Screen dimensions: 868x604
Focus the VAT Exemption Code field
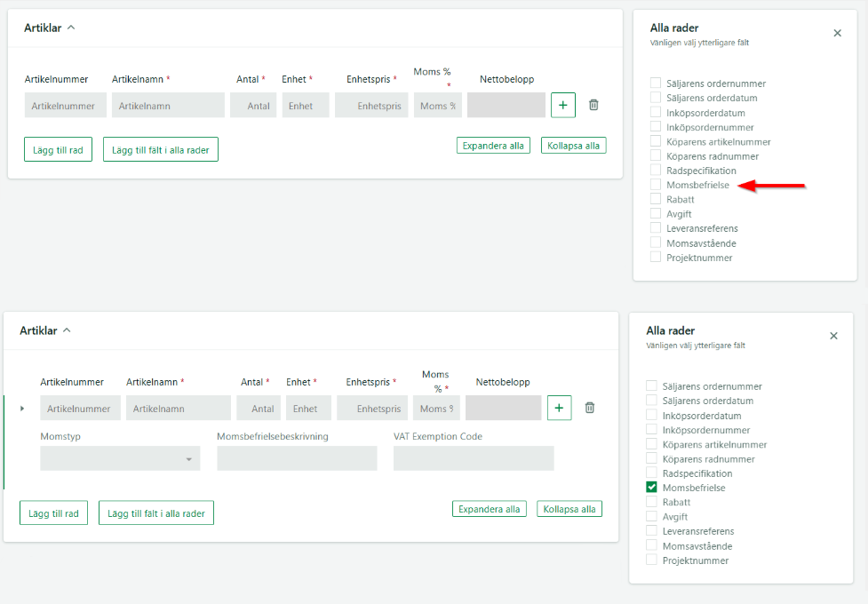click(x=474, y=458)
